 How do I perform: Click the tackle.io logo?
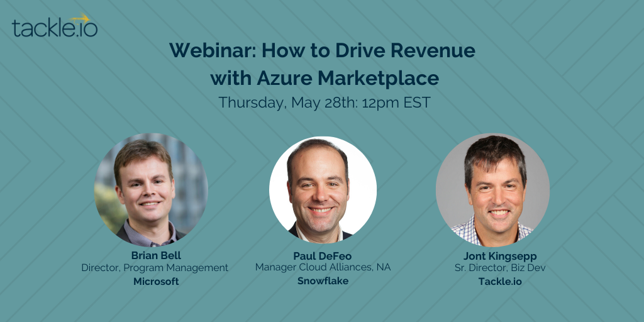coord(55,25)
